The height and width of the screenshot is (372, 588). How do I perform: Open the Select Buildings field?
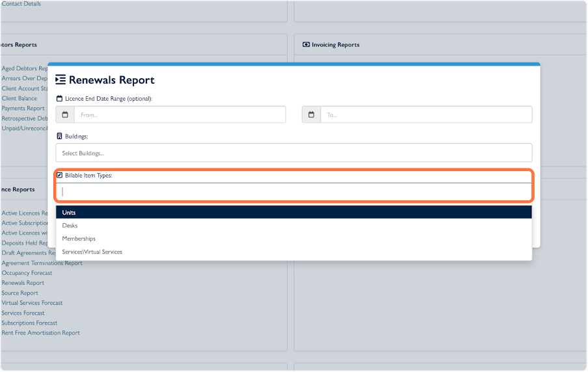[x=293, y=153]
